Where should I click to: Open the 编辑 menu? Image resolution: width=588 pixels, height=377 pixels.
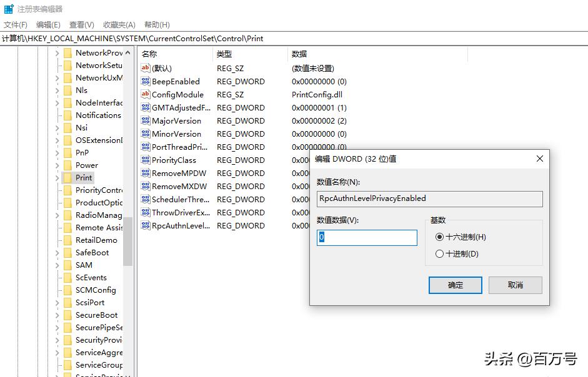click(x=47, y=24)
